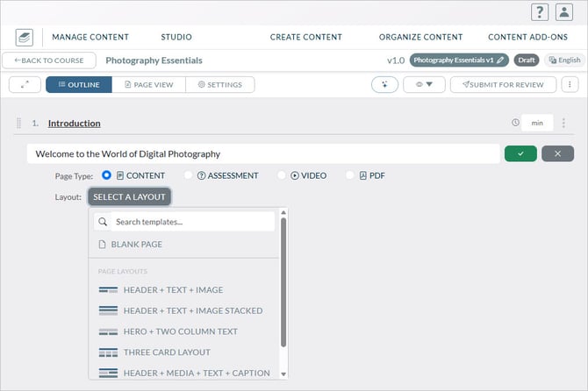Viewport: 588px width, 391px height.
Task: Choose the Blank Page option
Action: [183, 245]
